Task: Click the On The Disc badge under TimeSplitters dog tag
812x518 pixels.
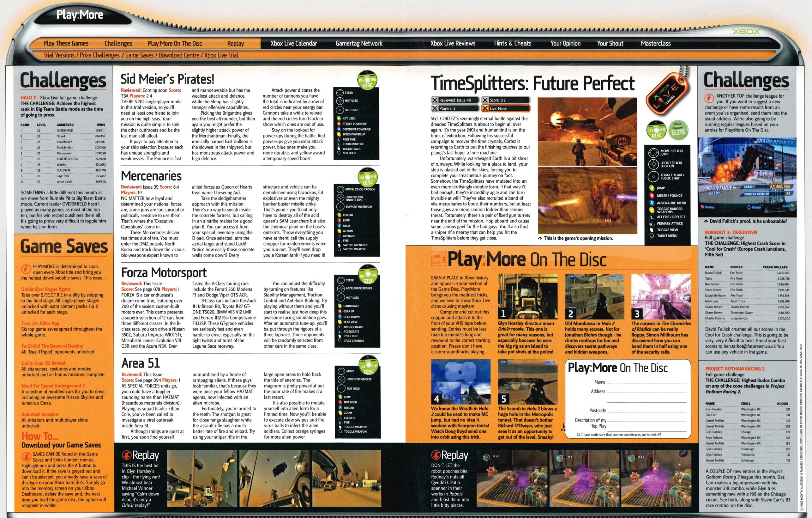Action: (x=657, y=130)
